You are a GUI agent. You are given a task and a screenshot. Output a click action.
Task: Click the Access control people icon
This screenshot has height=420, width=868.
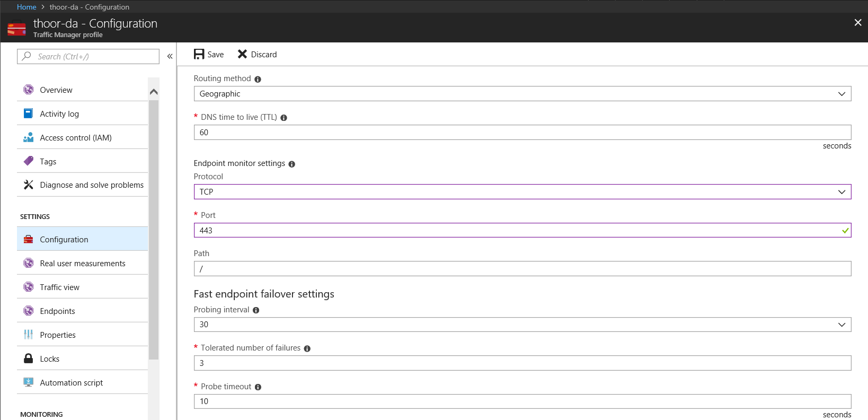pos(29,137)
